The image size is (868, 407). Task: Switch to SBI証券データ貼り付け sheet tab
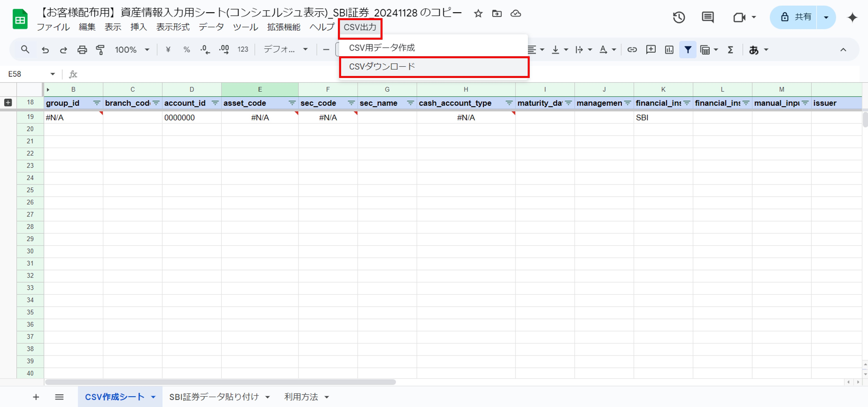click(x=214, y=397)
